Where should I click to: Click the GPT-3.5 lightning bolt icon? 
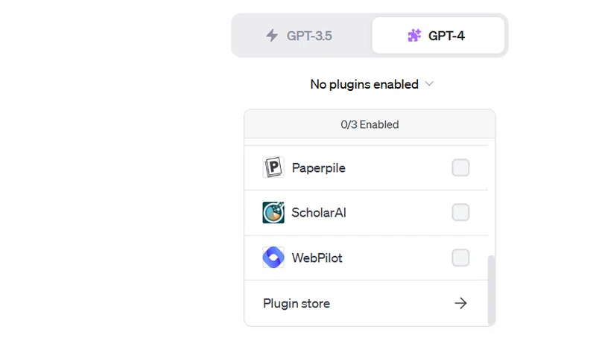[x=272, y=35]
